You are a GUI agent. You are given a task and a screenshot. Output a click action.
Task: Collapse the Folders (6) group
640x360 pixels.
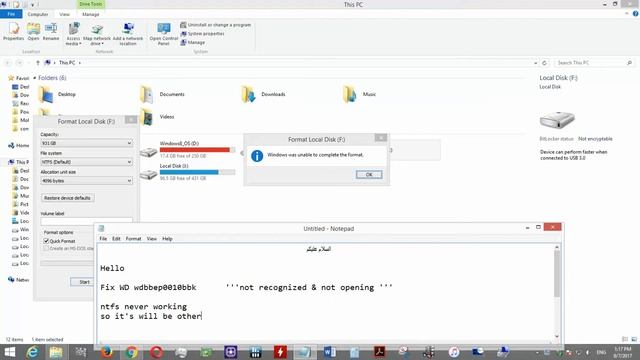pyautogui.click(x=35, y=78)
